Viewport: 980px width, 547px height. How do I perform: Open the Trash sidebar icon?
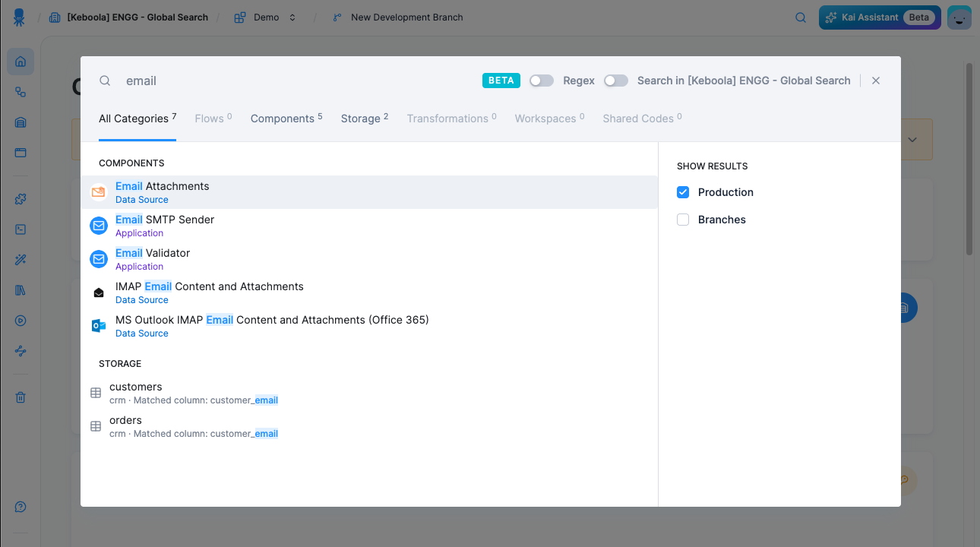(x=21, y=397)
